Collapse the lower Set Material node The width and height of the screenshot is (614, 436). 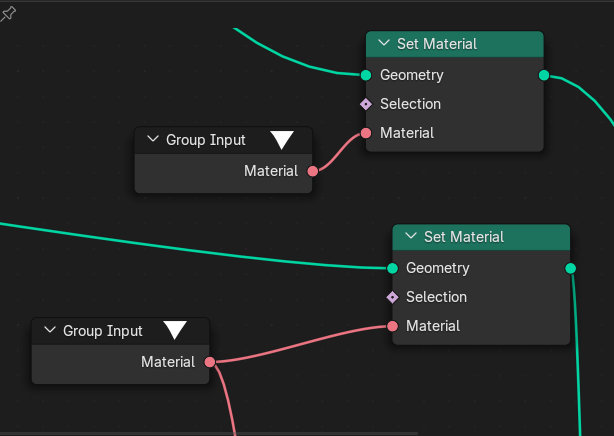click(x=411, y=236)
